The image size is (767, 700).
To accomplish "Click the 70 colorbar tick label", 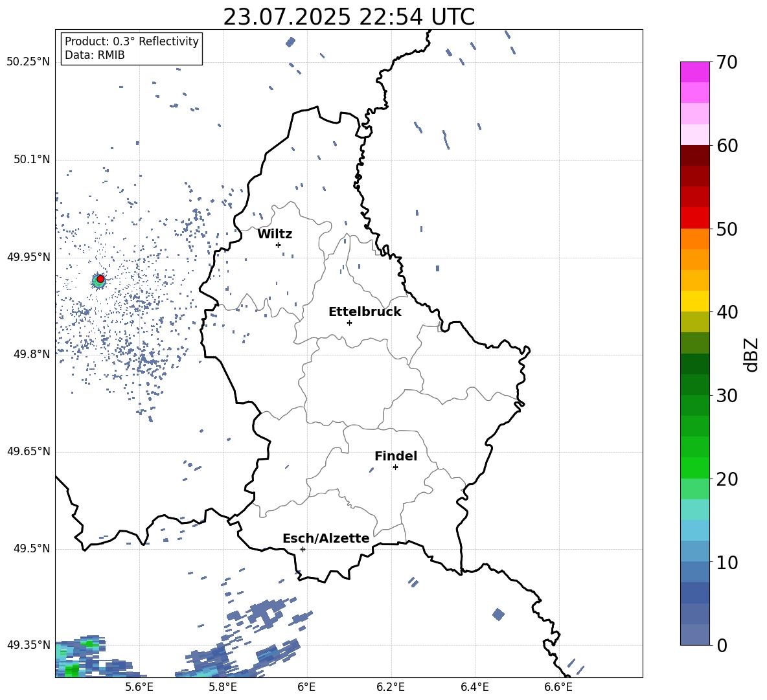I will (x=727, y=63).
